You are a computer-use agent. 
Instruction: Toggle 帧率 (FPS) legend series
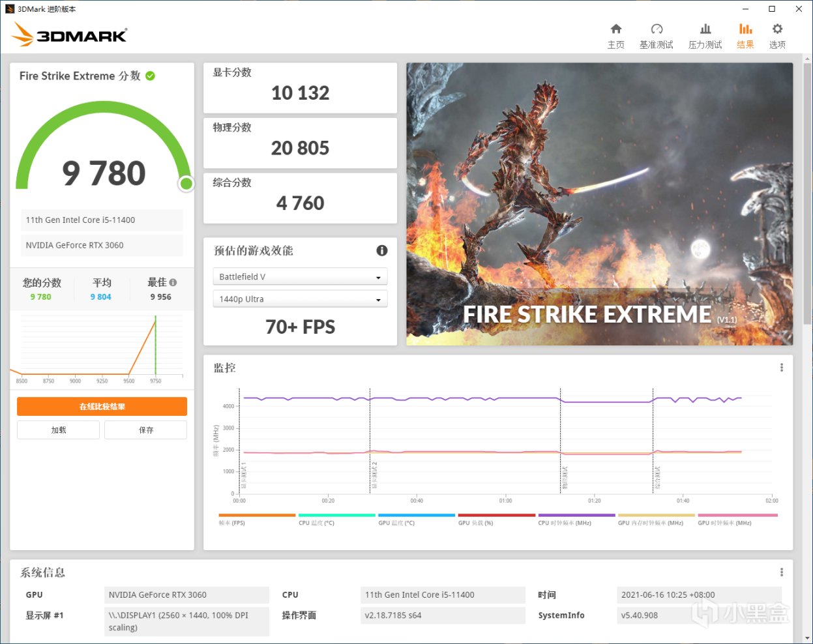[257, 520]
